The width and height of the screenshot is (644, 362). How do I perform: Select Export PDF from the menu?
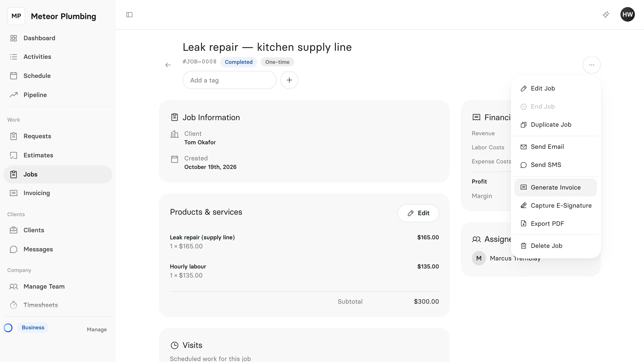[555, 224]
